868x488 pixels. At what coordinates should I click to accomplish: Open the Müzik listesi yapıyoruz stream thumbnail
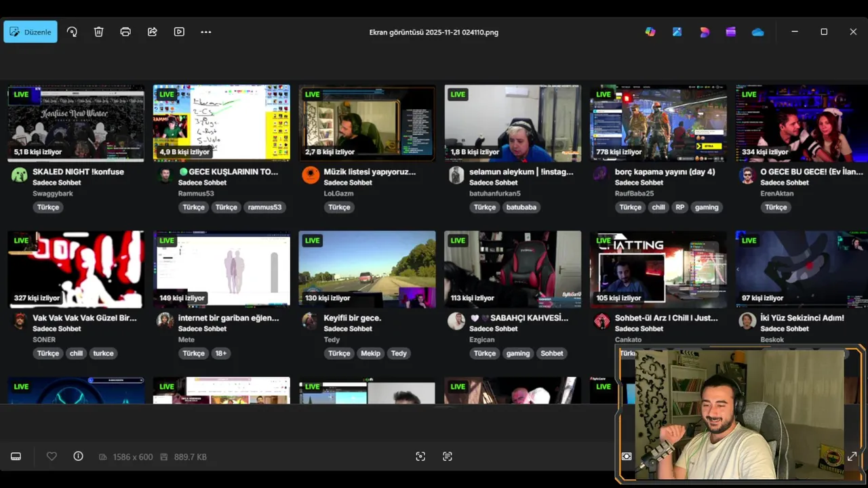coord(367,123)
